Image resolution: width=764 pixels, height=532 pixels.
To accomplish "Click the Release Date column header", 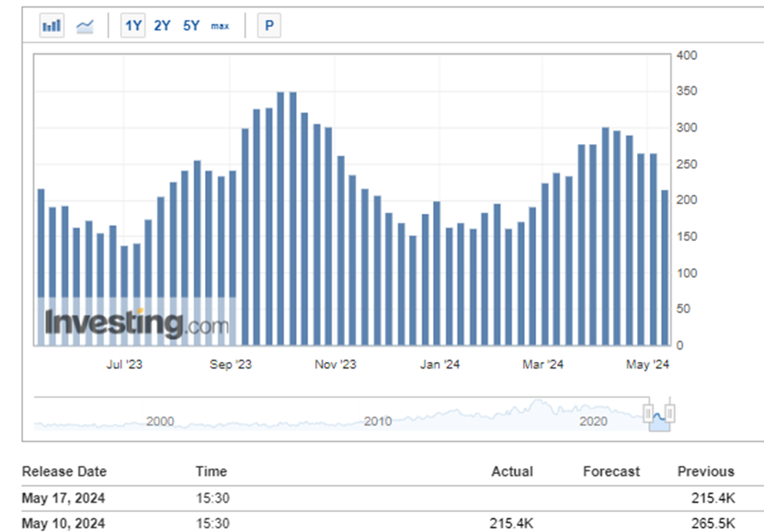I will click(x=65, y=472).
